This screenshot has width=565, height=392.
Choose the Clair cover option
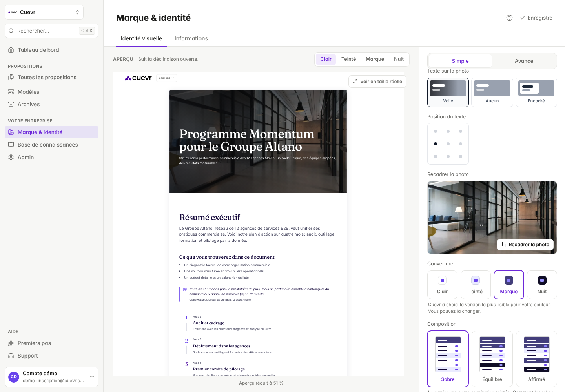(x=442, y=285)
